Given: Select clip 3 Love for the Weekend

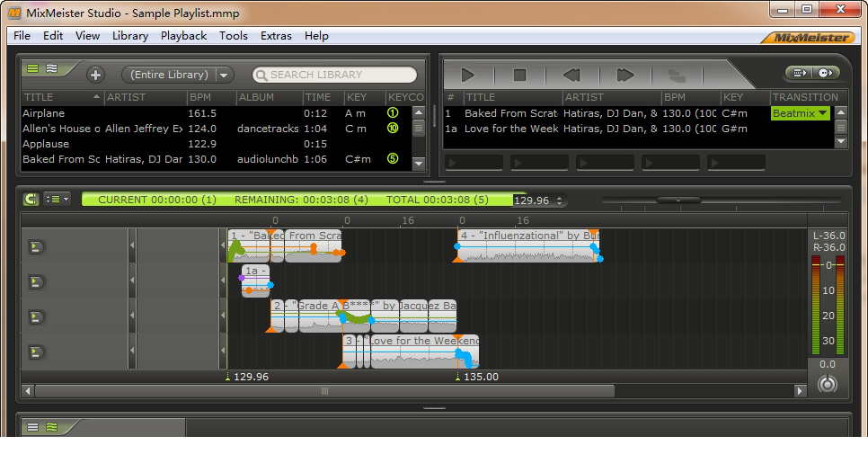Looking at the screenshot, I should pyautogui.click(x=411, y=351).
